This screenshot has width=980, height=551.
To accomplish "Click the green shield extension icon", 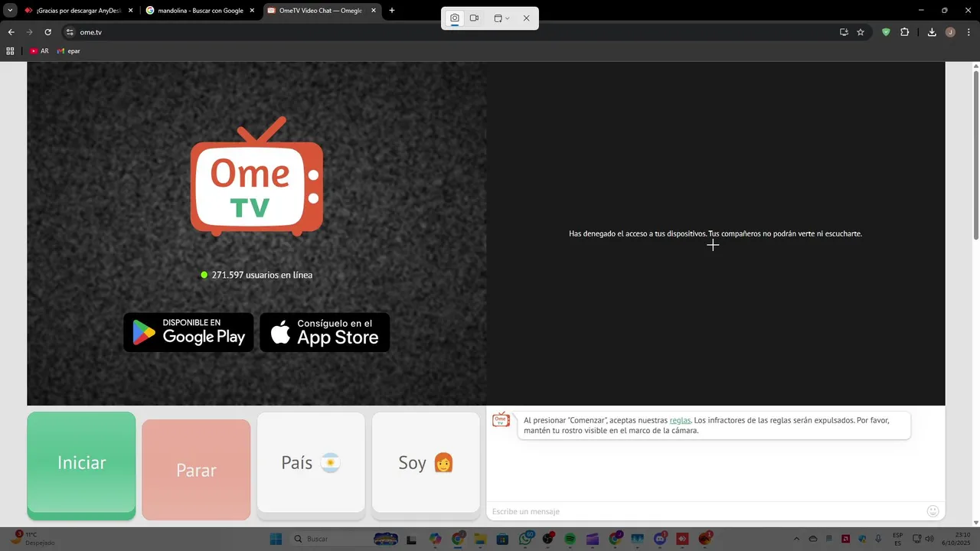I will 887,32.
